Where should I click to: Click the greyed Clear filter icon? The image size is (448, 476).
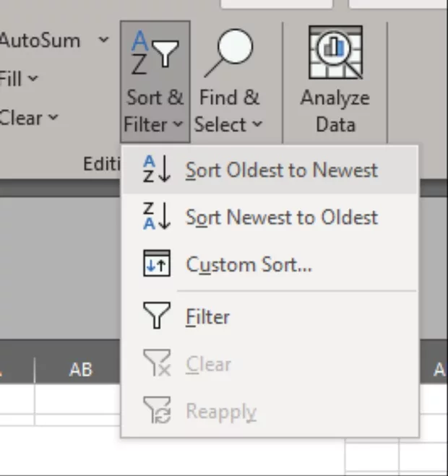(156, 364)
